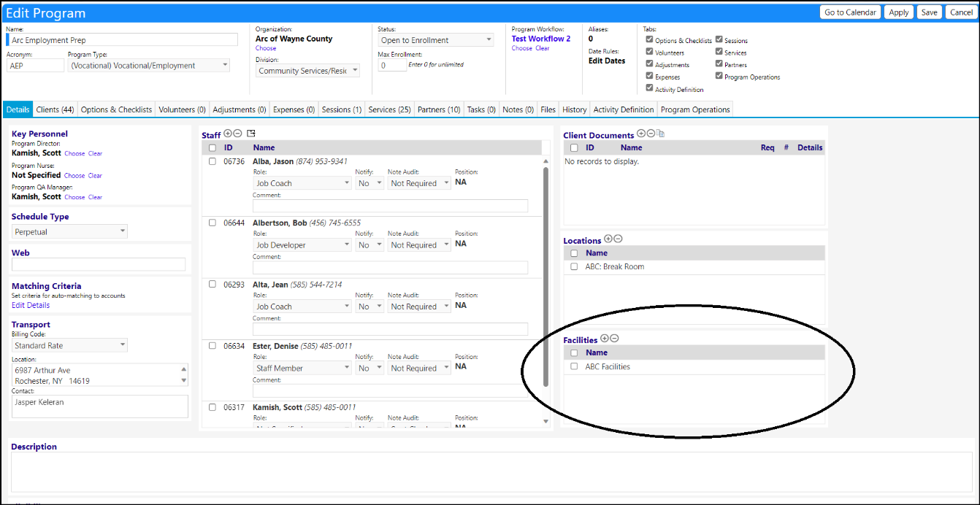The height and width of the screenshot is (505, 980).
Task: Toggle the Options & Checklists tab checkbox
Action: [650, 40]
